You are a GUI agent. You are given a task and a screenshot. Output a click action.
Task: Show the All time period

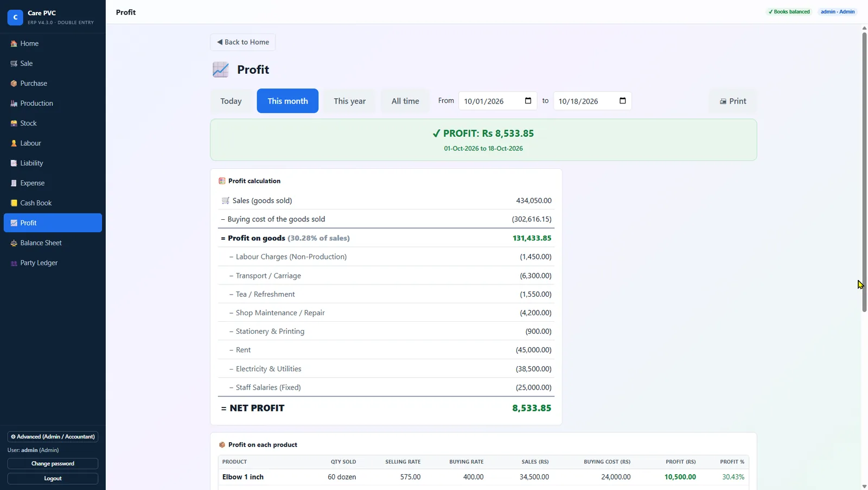coord(405,101)
